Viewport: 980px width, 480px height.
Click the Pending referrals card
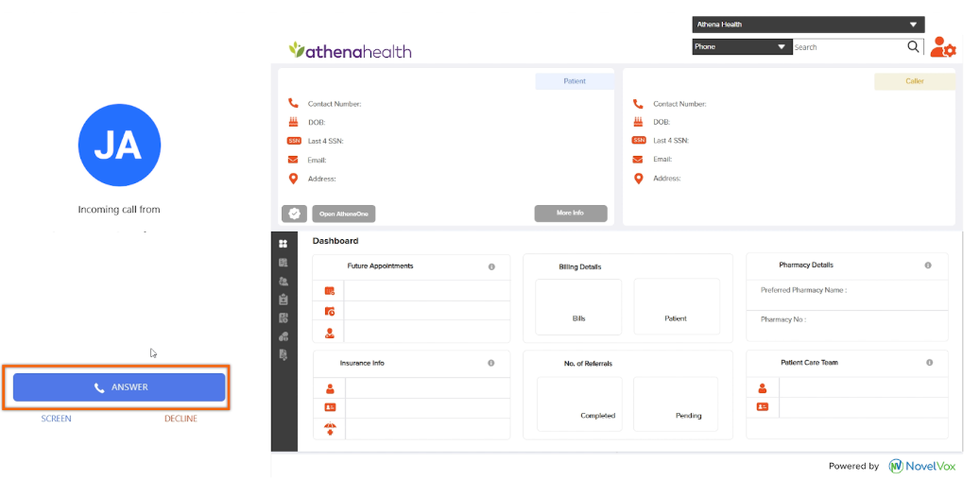tap(676, 403)
